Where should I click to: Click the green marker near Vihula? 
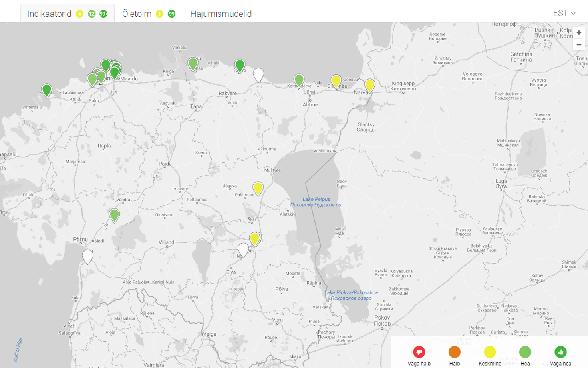[x=193, y=64]
